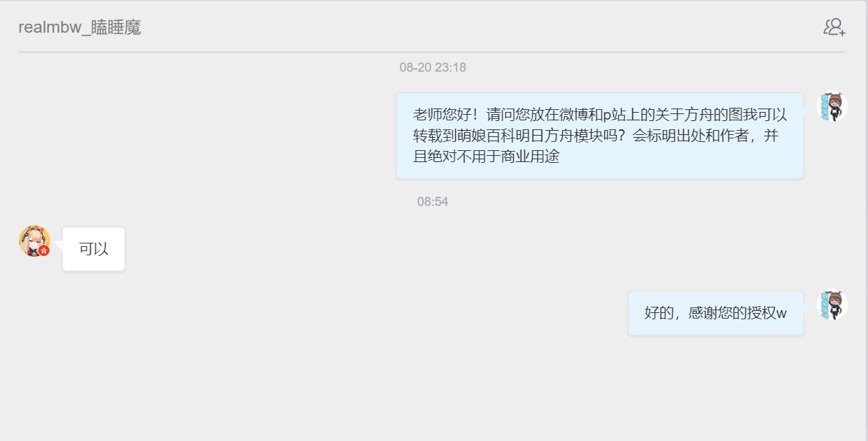Click empty chat area below messages

(x=432, y=390)
